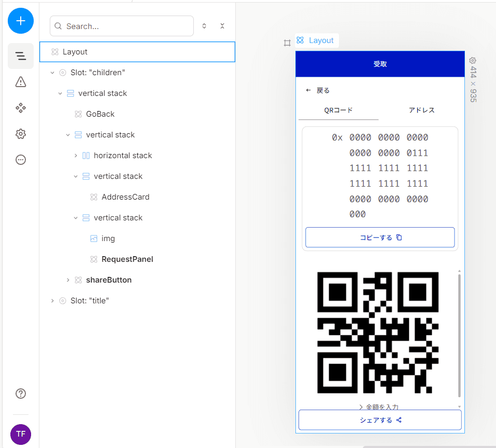Switch to the アドレス tab

point(422,110)
